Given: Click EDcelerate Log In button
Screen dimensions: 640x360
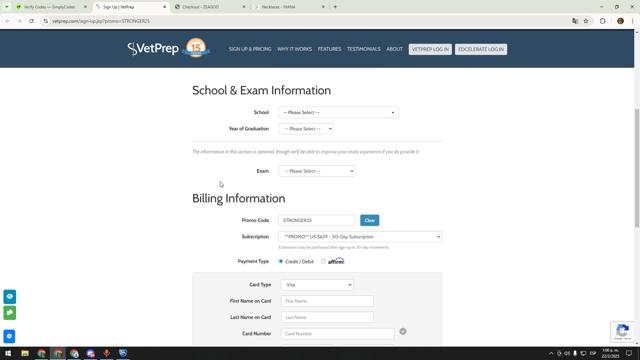Looking at the screenshot, I should 481,49.
